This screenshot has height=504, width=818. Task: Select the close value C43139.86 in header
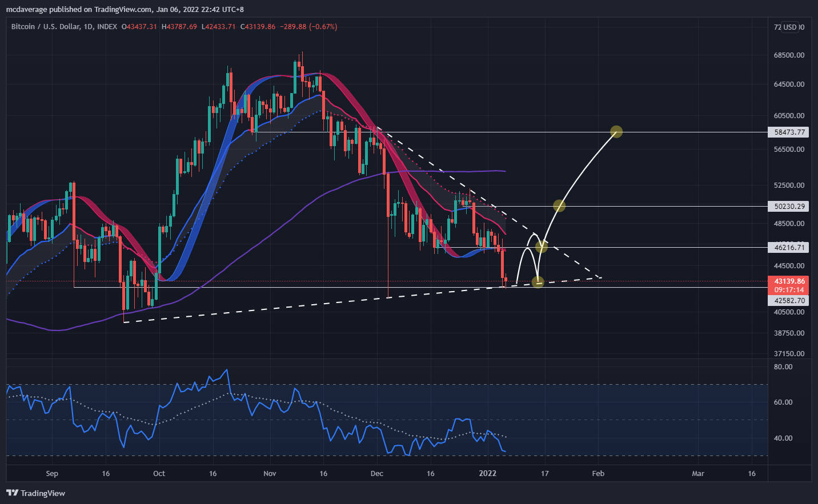258,27
